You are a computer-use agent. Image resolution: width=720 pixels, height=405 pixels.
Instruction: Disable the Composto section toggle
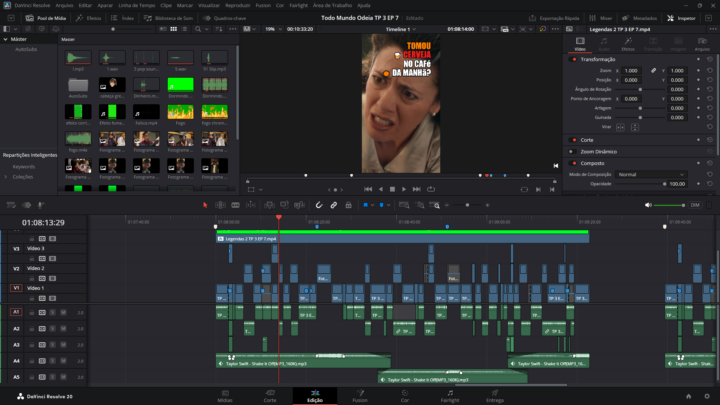tap(574, 163)
